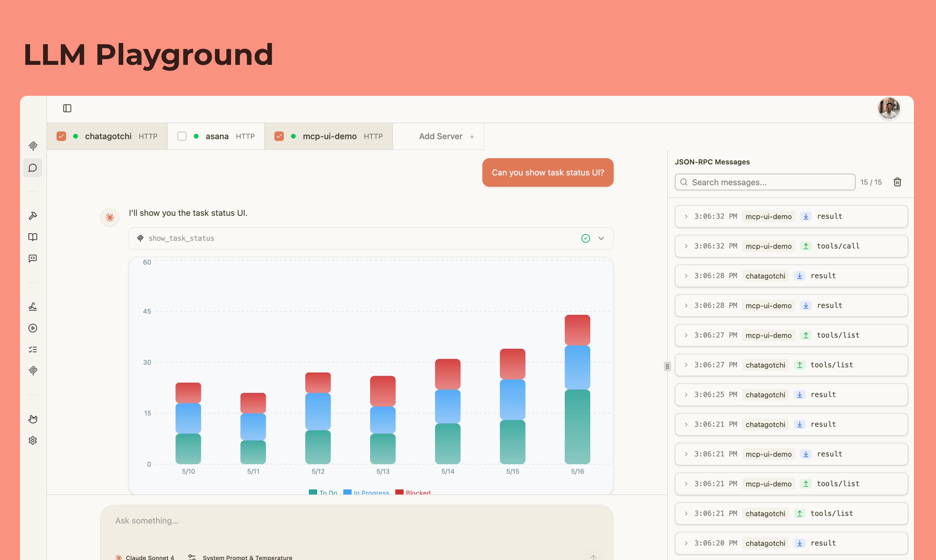This screenshot has width=936, height=560.
Task: Click the panel resize drag handle
Action: click(667, 366)
